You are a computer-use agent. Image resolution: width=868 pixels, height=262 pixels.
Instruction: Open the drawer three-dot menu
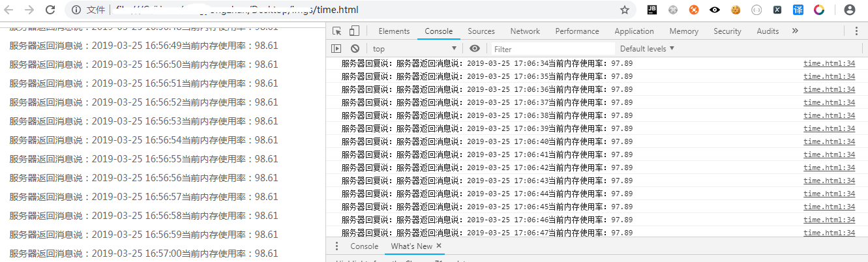[x=337, y=246]
